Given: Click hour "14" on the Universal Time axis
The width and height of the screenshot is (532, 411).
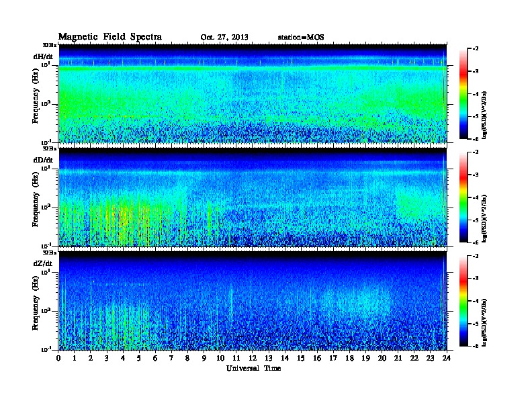Looking at the screenshot, I should tap(285, 359).
